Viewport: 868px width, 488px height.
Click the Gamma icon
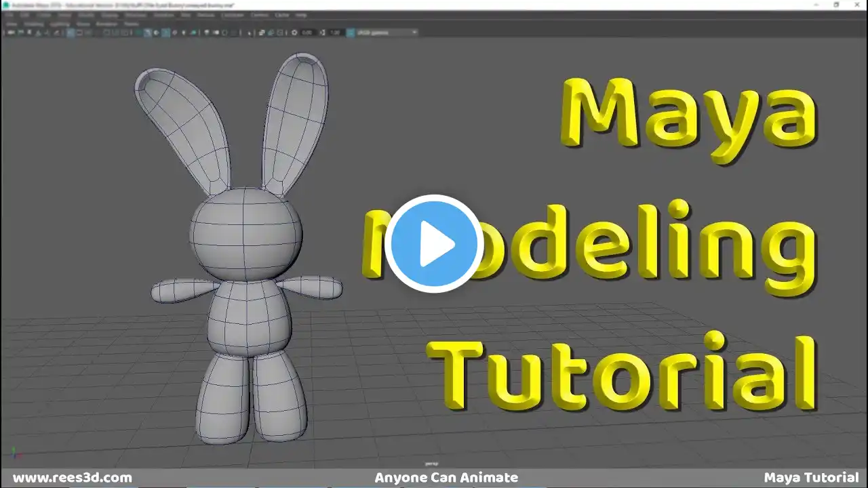tap(323, 32)
